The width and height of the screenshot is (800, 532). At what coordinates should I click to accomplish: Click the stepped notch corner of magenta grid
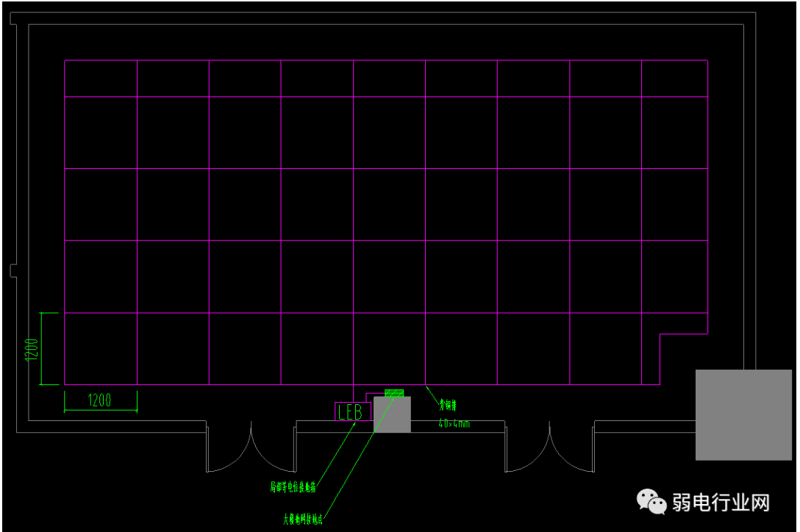point(660,335)
